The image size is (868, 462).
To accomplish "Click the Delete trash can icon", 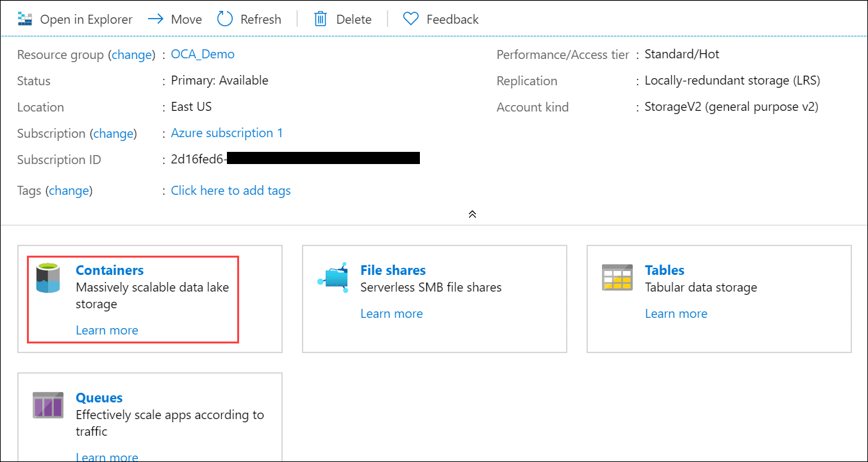I will point(321,19).
